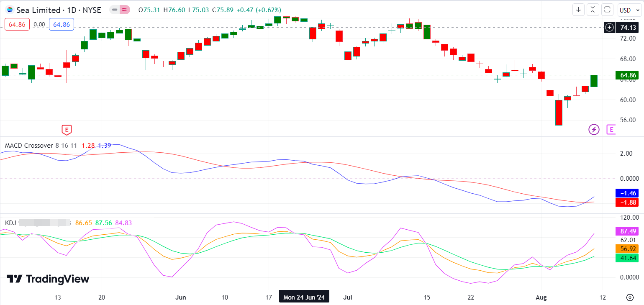This screenshot has width=644, height=305.
Task: Click the fullscreen frame button
Action: (x=607, y=10)
